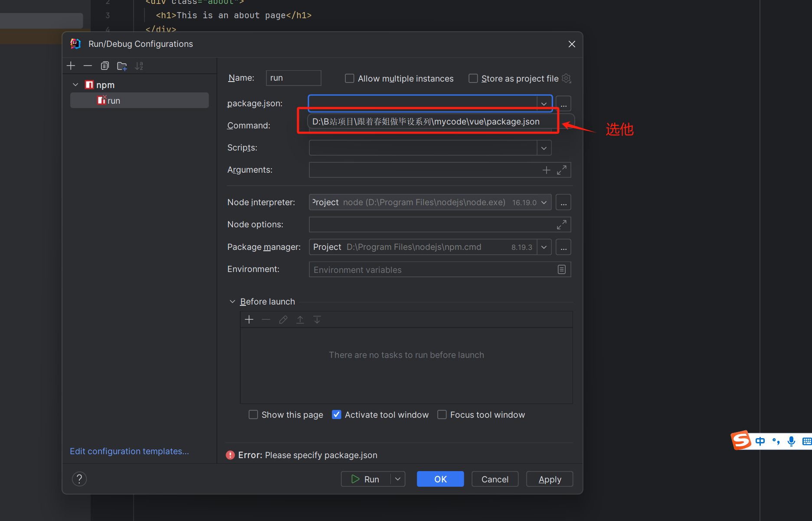Image resolution: width=812 pixels, height=521 pixels.
Task: Browse for Node interpreter
Action: (x=563, y=203)
